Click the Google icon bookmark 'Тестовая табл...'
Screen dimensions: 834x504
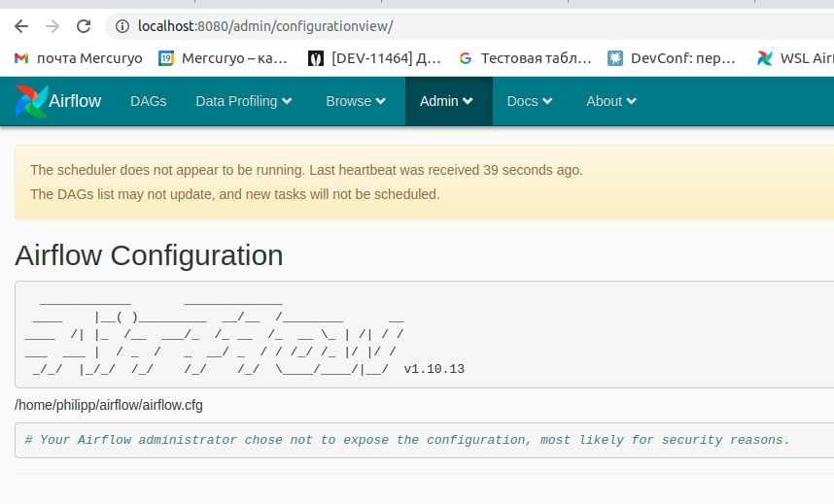coord(466,58)
